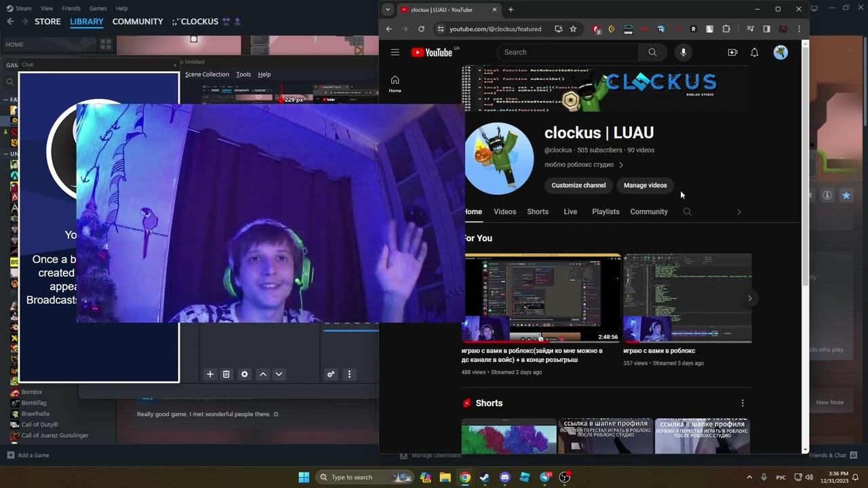Screen dimensions: 868x488
Task: Open Steam from the Windows taskbar
Action: pos(484,477)
